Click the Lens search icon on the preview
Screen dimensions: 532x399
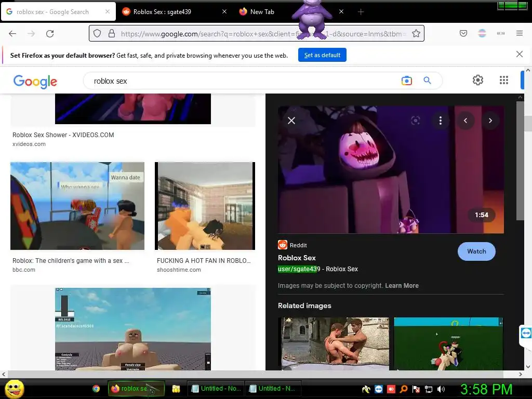point(416,121)
